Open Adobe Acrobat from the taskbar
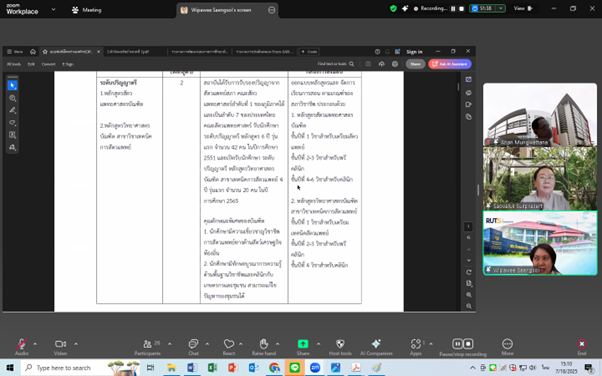The image size is (602, 376). (x=356, y=368)
